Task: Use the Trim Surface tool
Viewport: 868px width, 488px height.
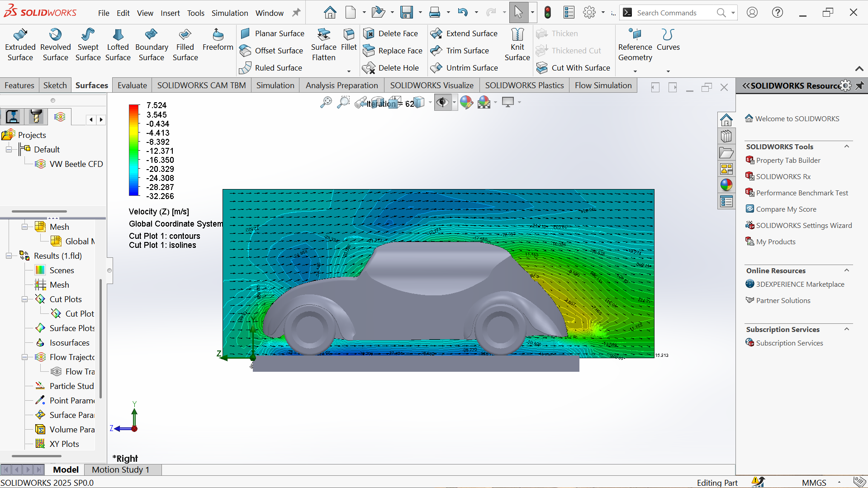Action: [x=460, y=51]
